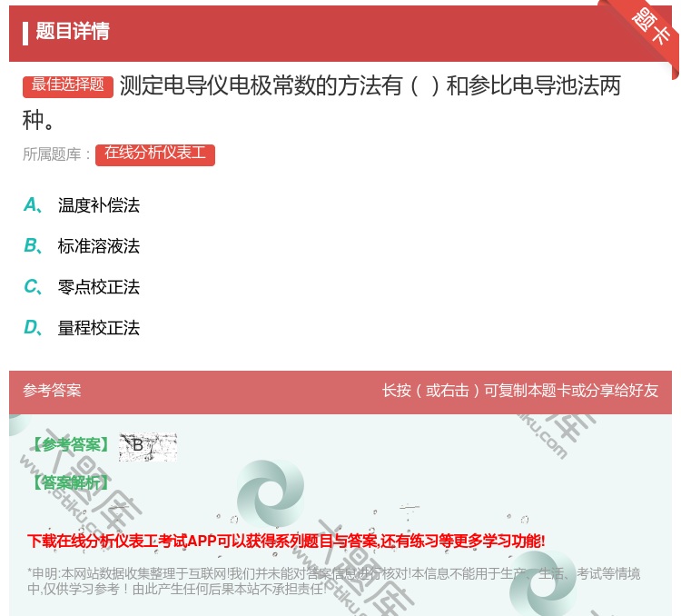
Task: Click the 【参考答案】 label
Action: pyautogui.click(x=71, y=444)
